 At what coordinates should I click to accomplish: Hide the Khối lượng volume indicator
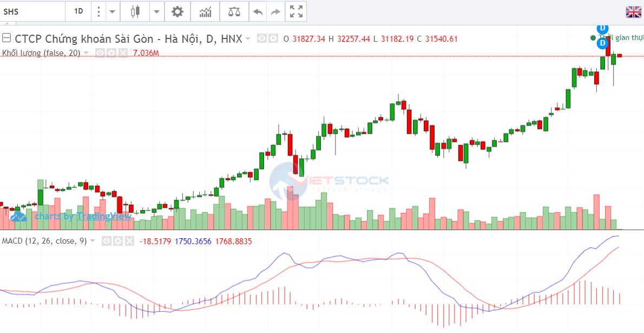click(100, 53)
